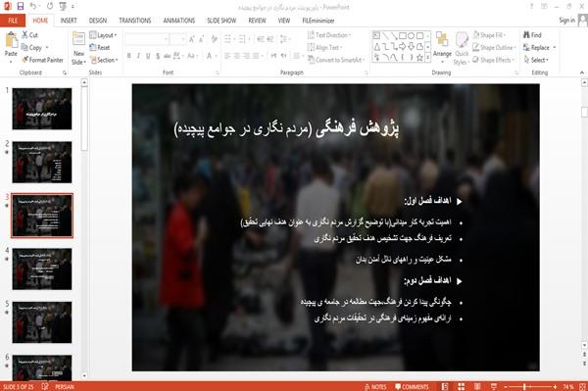Expand the Section dropdown
This screenshot has width=588, height=391.
(104, 60)
